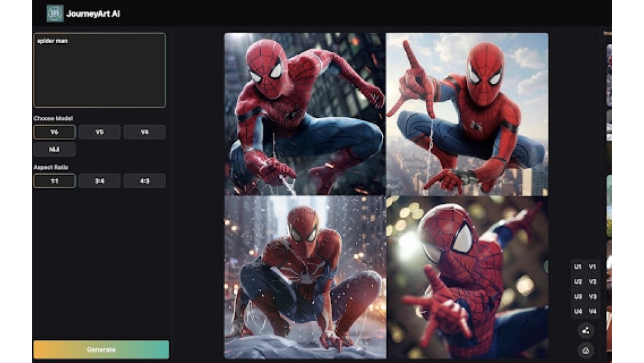The height and width of the screenshot is (363, 644).
Task: Choose the 3:4 aspect ratio
Action: [99, 181]
